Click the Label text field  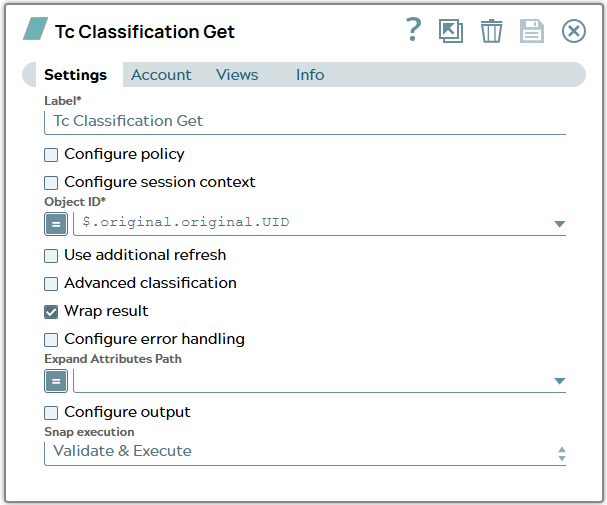click(305, 122)
